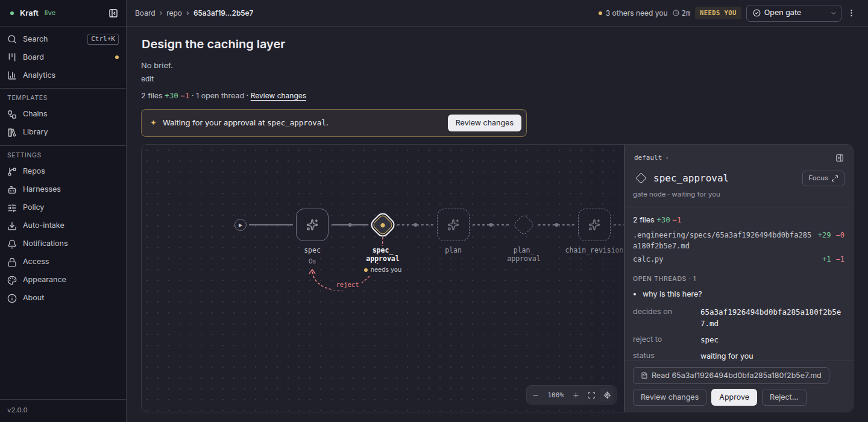
Task: Click the NEEDS YOU status badge
Action: tap(718, 13)
